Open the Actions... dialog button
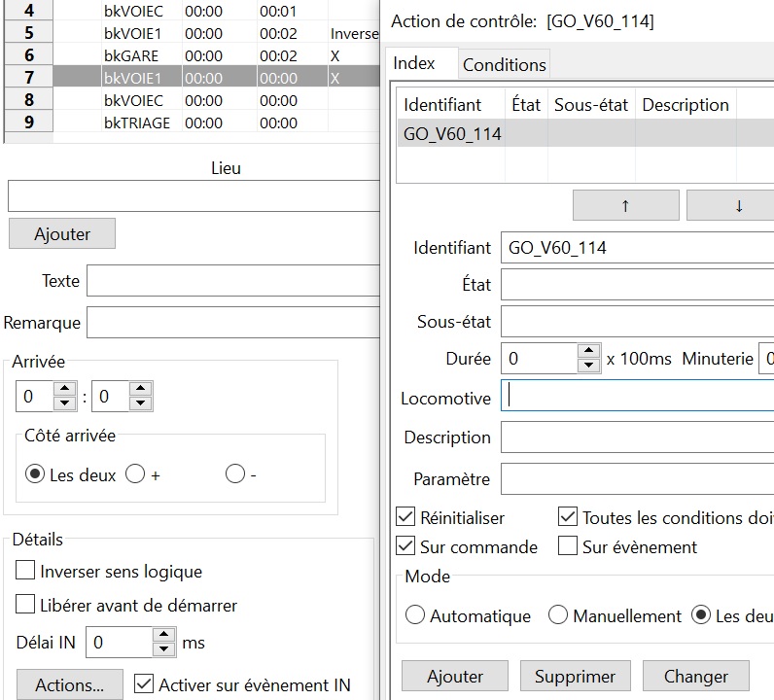This screenshot has width=774, height=700. tap(70, 684)
